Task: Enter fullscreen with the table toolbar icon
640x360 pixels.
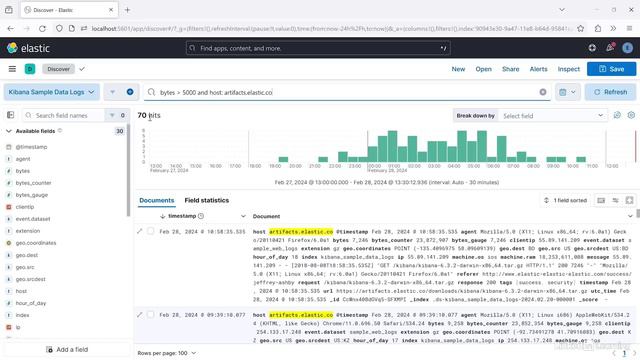Action: pos(629,200)
